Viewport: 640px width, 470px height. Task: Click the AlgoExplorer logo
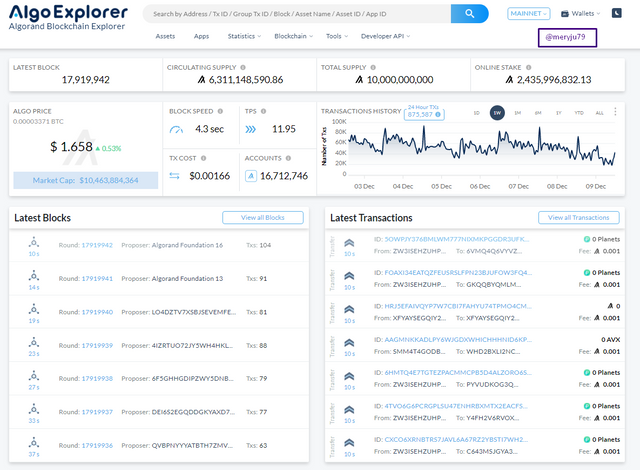coord(68,18)
